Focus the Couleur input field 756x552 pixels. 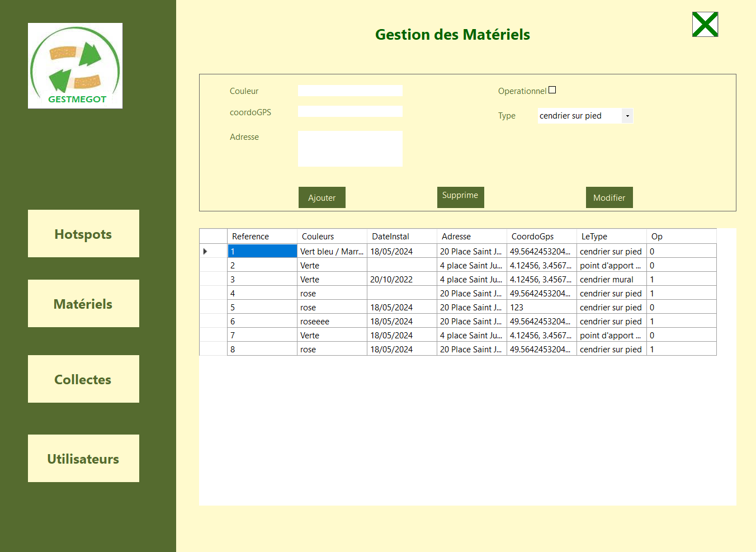coord(350,91)
